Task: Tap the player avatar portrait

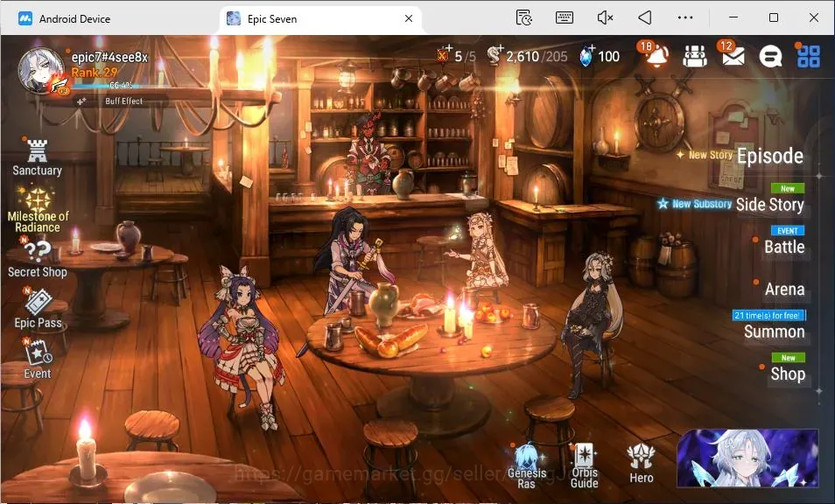Action: pyautogui.click(x=40, y=71)
